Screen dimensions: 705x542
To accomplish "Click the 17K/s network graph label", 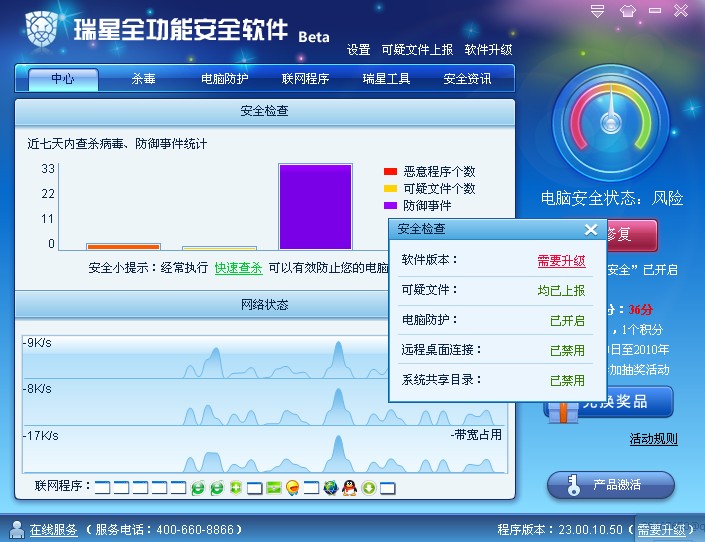I will [42, 435].
